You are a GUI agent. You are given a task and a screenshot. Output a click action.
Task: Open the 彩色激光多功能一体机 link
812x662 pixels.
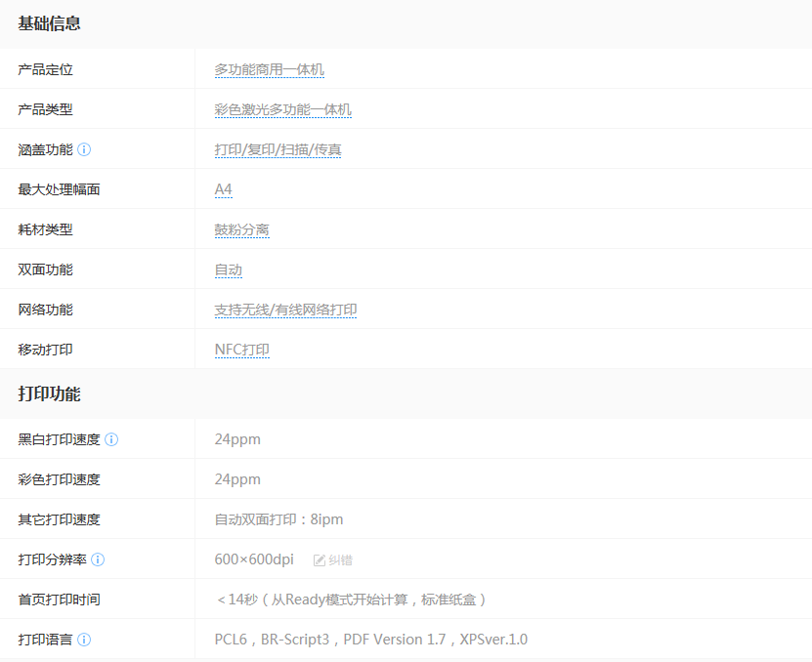tap(282, 109)
